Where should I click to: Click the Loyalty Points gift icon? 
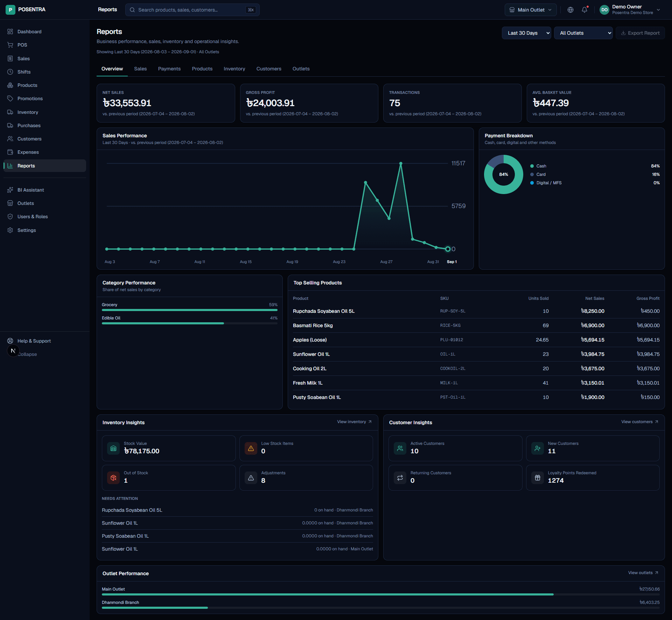(538, 477)
